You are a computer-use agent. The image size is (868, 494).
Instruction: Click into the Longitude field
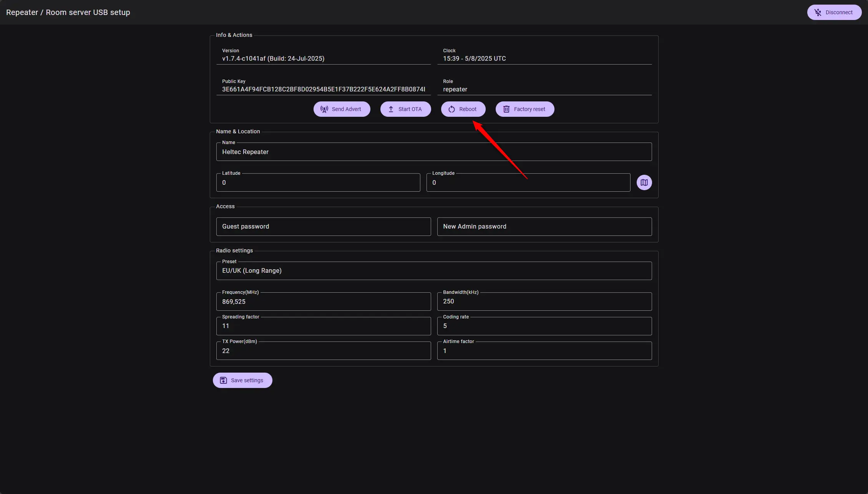tap(528, 183)
